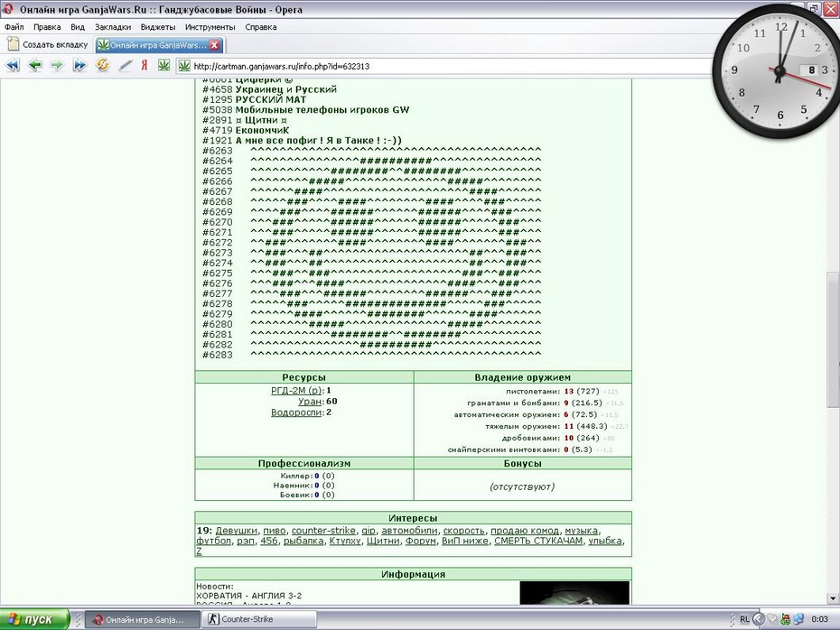Select the Онлайн игра GanjaWars tab
This screenshot has width=840, height=630.
159,45
